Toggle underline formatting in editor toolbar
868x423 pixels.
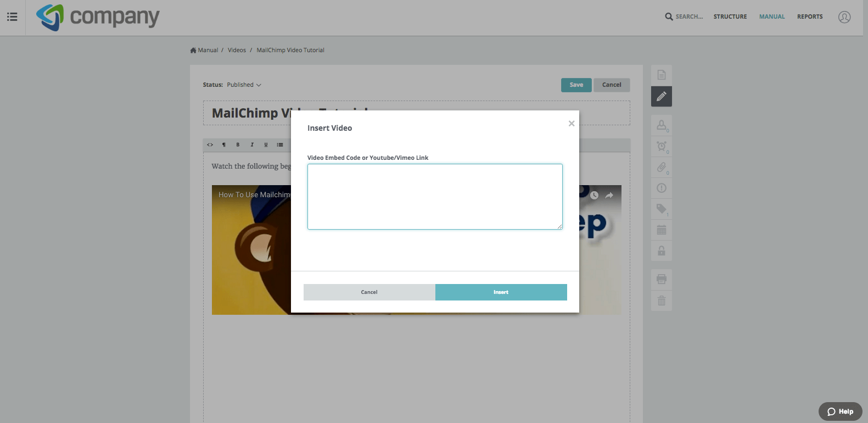click(266, 145)
